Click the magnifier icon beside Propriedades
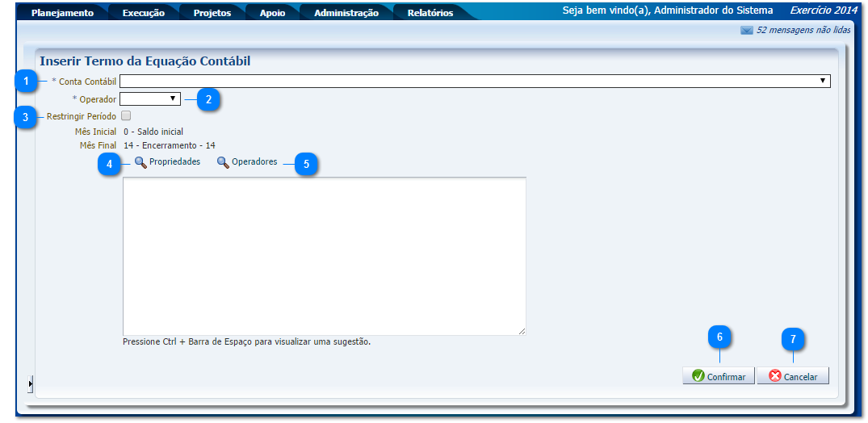 pyautogui.click(x=140, y=162)
